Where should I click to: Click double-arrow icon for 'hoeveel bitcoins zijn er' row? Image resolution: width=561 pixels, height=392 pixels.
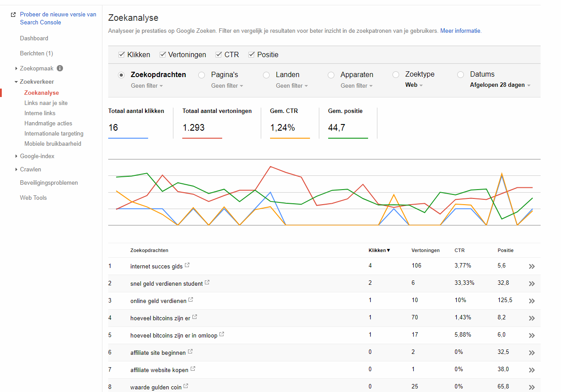click(532, 318)
